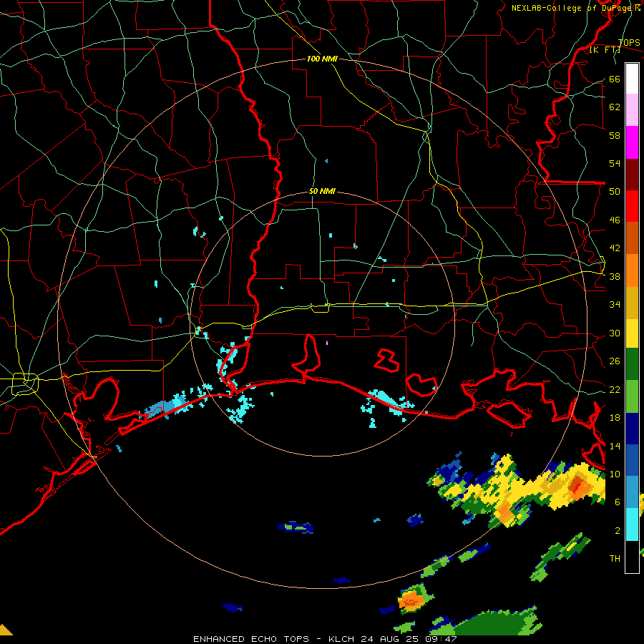
Task: Click the 62 legend value
Action: [615, 107]
